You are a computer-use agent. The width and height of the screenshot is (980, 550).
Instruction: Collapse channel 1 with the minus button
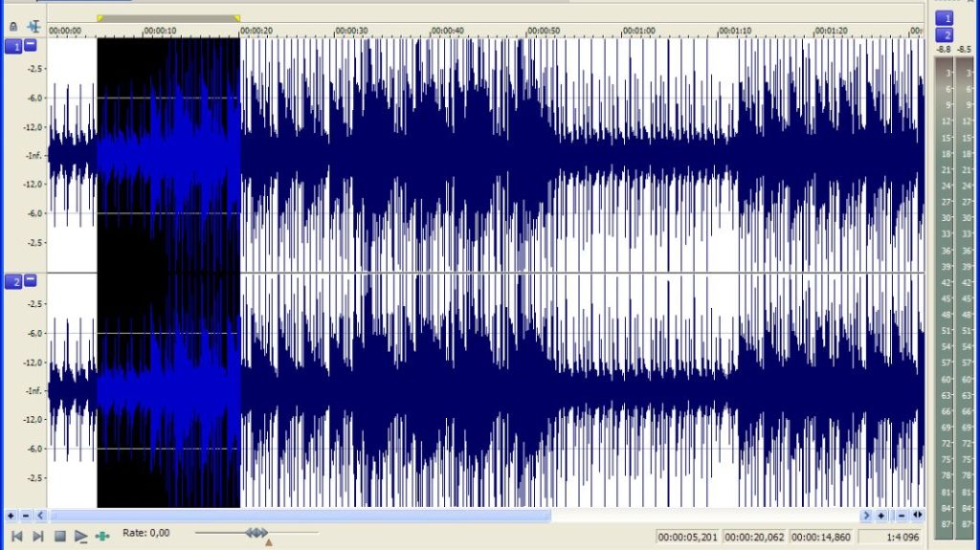click(30, 45)
